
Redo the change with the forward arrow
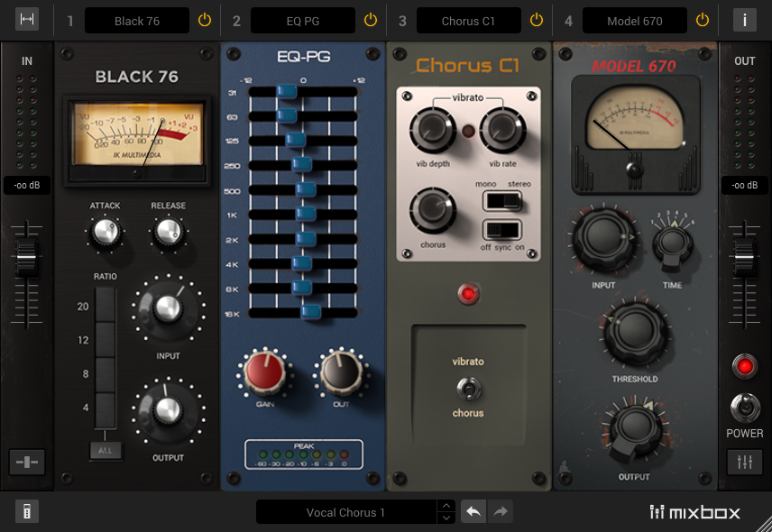pyautogui.click(x=501, y=511)
